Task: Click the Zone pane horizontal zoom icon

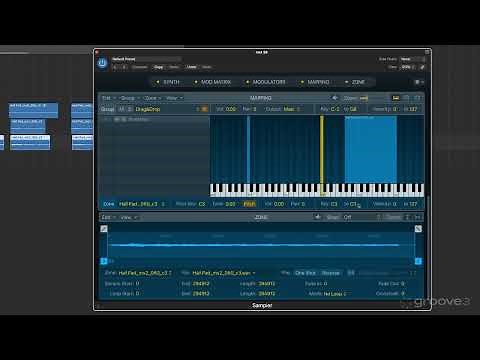Action: coord(407,217)
